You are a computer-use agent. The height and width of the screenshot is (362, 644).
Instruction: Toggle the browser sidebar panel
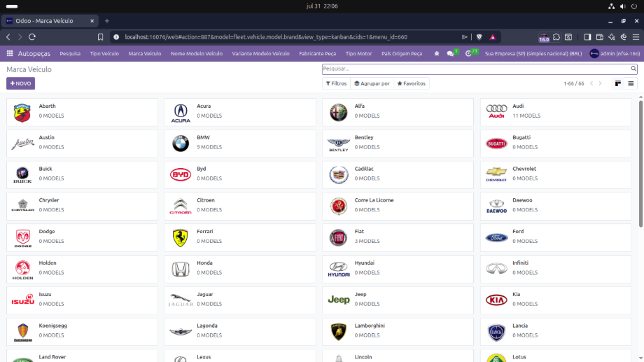587,37
